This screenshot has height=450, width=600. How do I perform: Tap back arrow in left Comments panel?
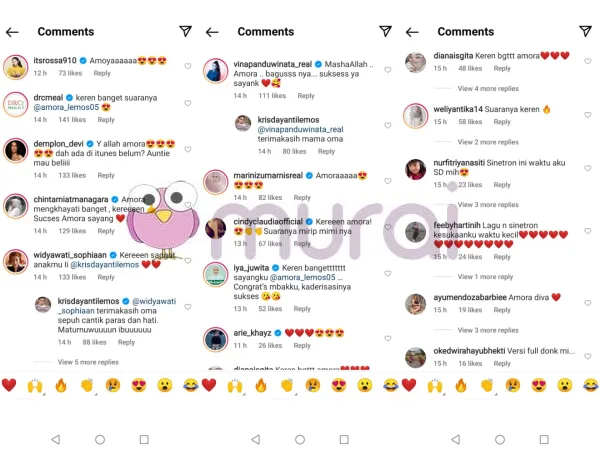point(12,32)
